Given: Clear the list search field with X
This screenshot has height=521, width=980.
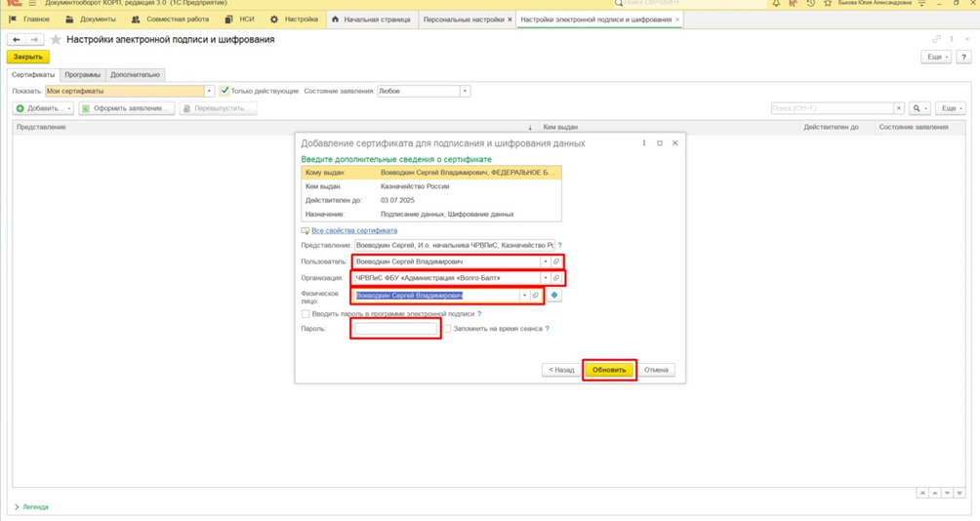Looking at the screenshot, I should pos(899,108).
